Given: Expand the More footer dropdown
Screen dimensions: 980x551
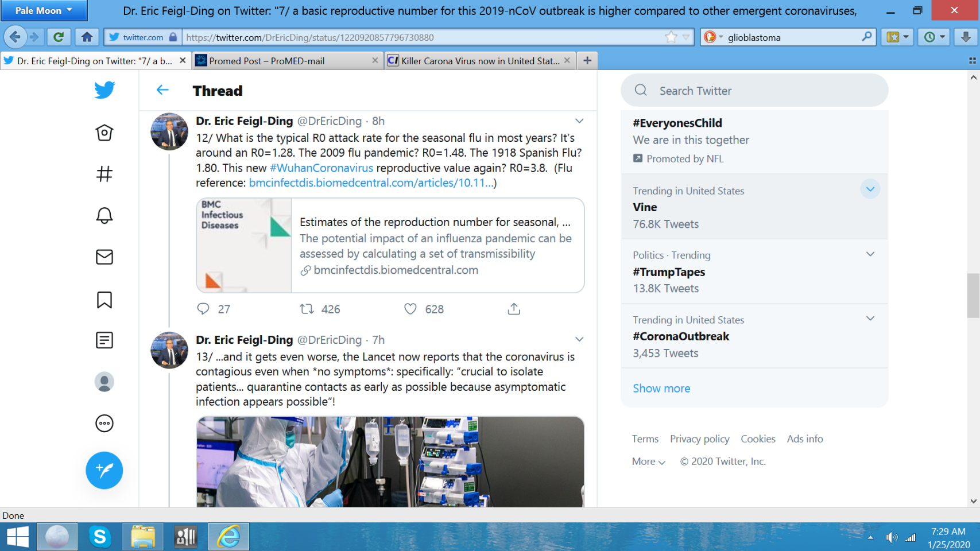Looking at the screenshot, I should (x=648, y=461).
